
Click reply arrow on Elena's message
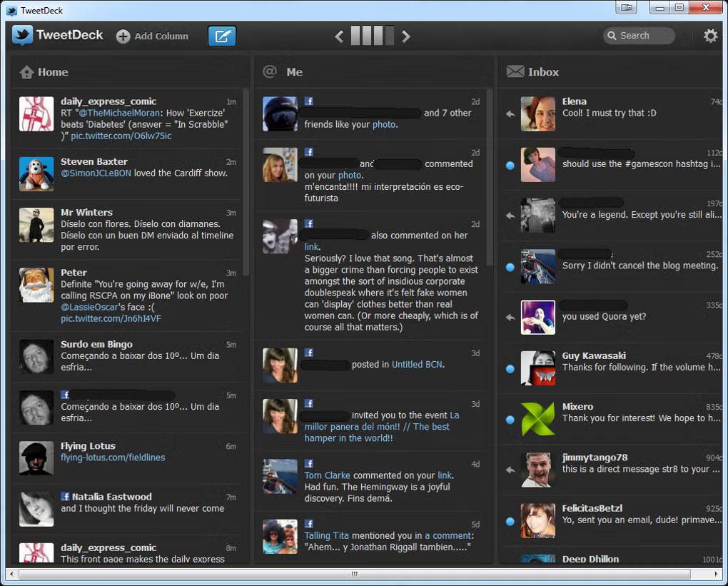(510, 113)
